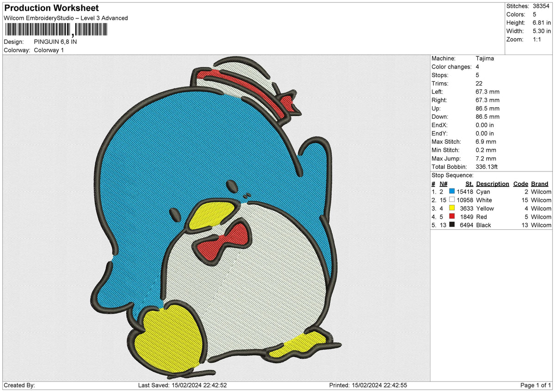
Task: Select the Max Jump value '7.2 mm'
Action: click(x=486, y=158)
